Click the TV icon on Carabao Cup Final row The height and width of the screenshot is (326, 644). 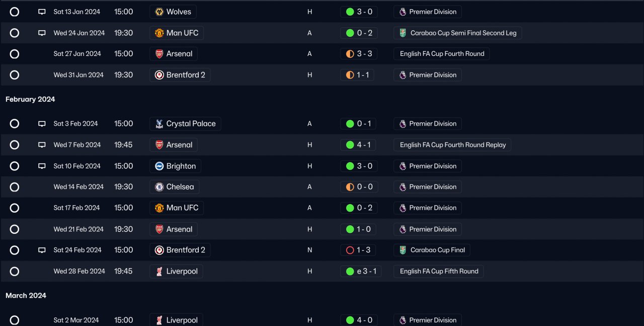point(42,250)
